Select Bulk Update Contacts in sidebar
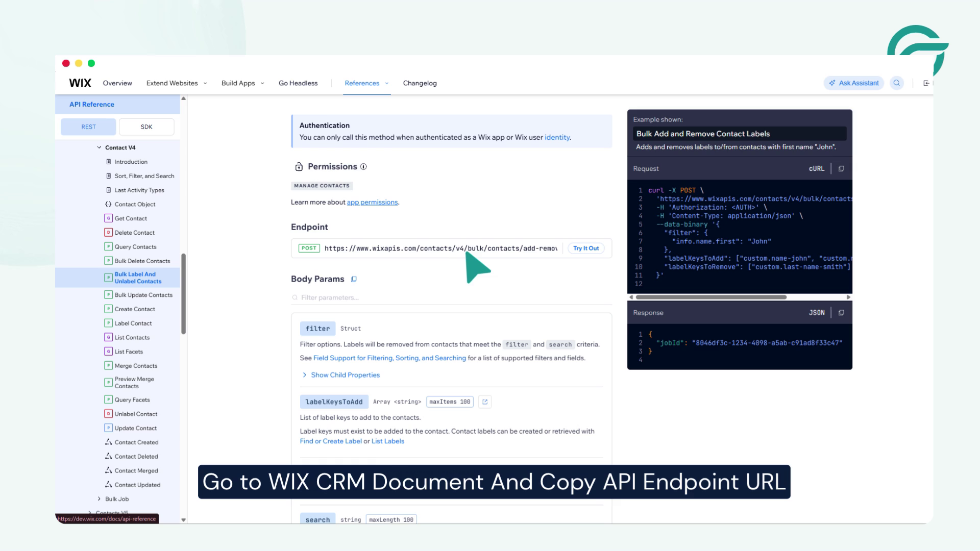The width and height of the screenshot is (980, 551). 143,295
